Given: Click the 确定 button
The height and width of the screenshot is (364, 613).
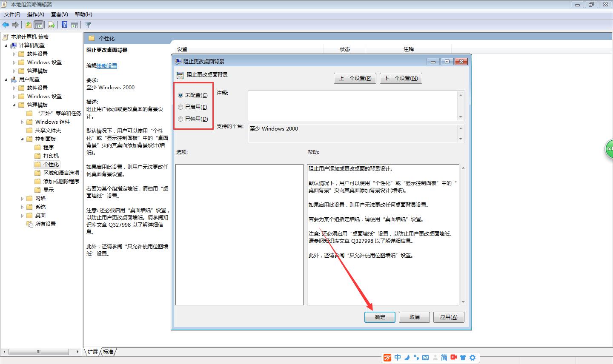Looking at the screenshot, I should (x=380, y=317).
